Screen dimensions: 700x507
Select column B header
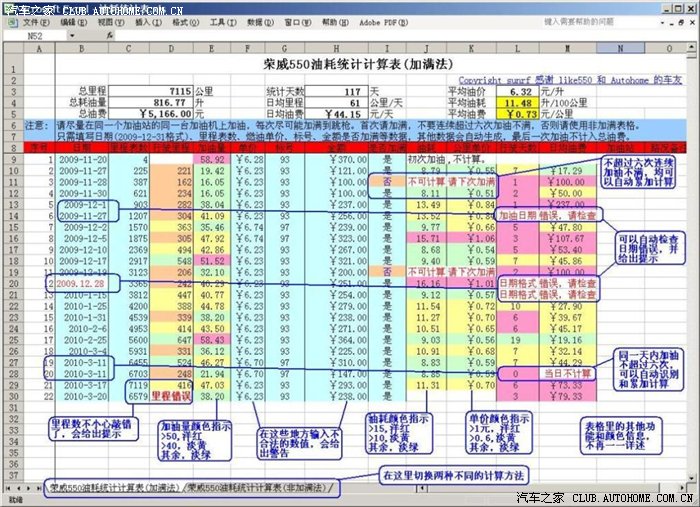[80, 48]
